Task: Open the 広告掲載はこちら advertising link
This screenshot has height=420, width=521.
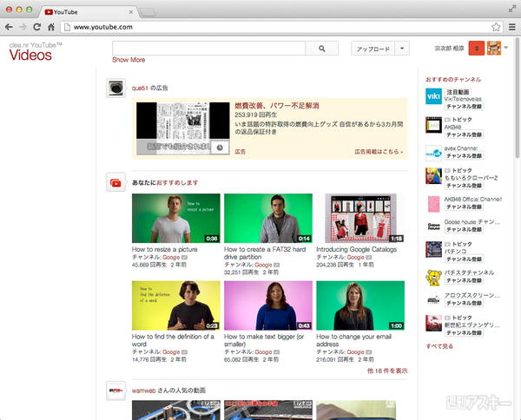Action: (x=379, y=152)
